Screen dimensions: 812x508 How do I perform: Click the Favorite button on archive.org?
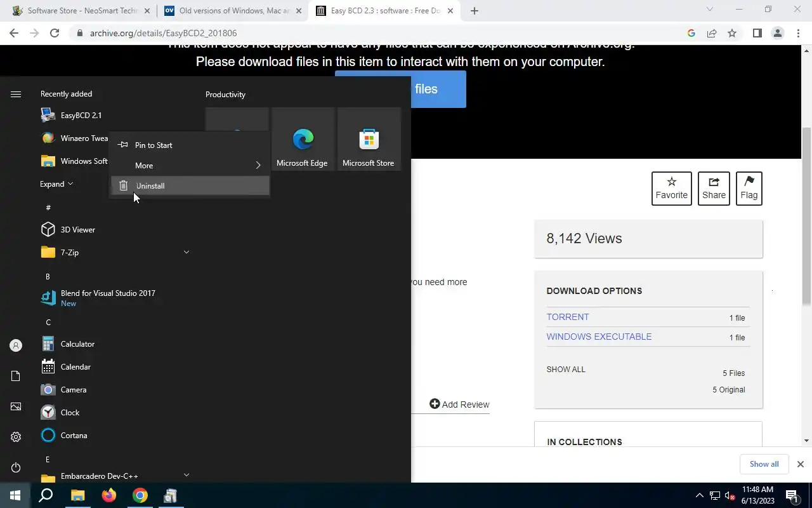(672, 189)
